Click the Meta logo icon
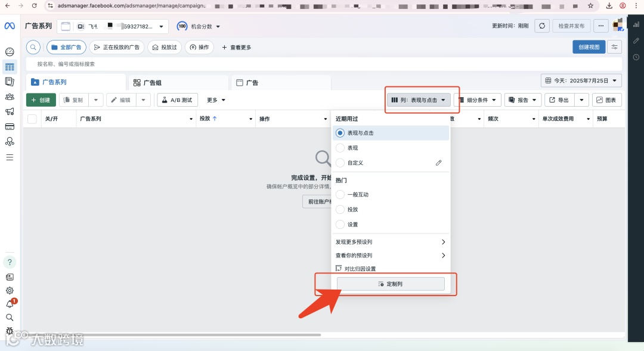644x351 pixels. click(x=10, y=26)
